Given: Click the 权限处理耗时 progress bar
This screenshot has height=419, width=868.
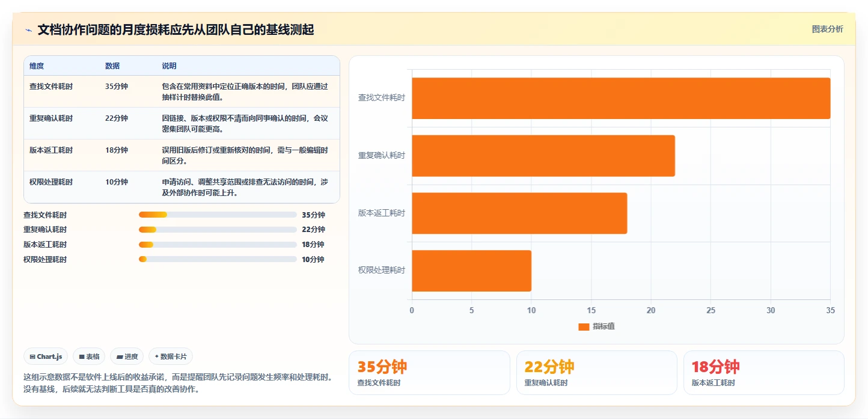Looking at the screenshot, I should pos(218,260).
